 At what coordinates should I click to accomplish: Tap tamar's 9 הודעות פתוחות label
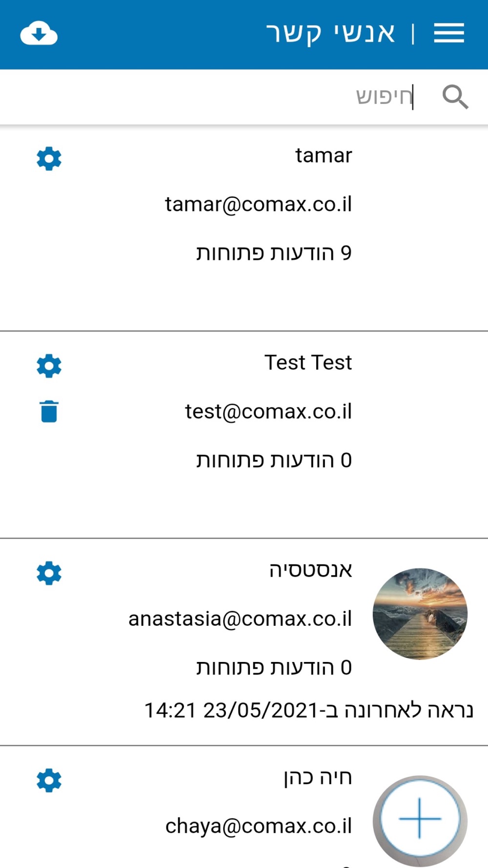click(274, 253)
